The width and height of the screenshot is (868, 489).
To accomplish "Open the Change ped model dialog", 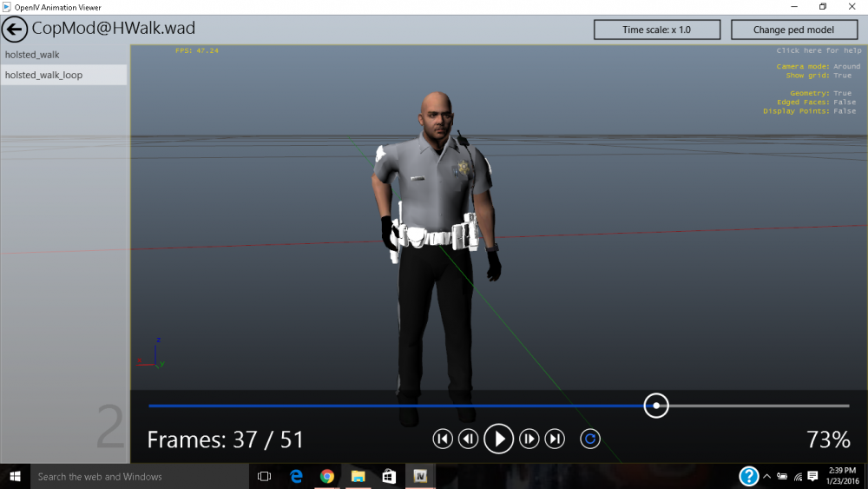I will pyautogui.click(x=794, y=30).
